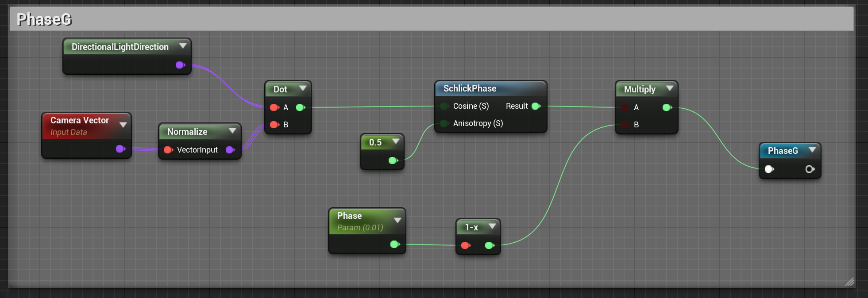
Task: Expand the Camera Vector node dropdown arrow
Action: click(123, 125)
